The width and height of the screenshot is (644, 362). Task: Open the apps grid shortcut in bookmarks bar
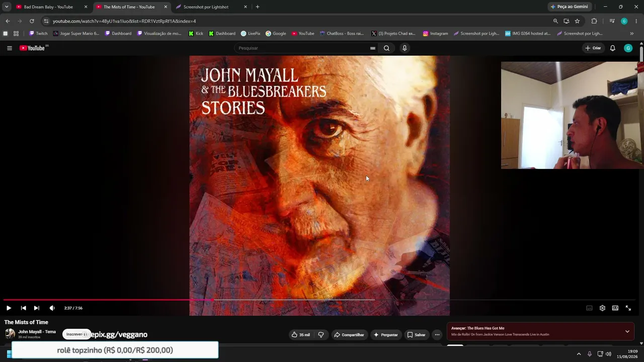tap(16, 34)
